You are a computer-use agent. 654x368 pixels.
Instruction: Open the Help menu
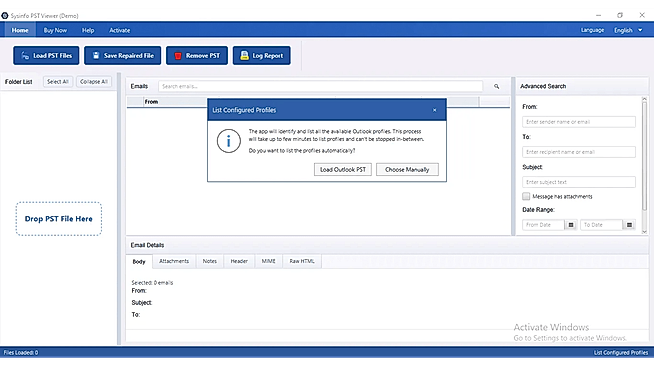(88, 30)
